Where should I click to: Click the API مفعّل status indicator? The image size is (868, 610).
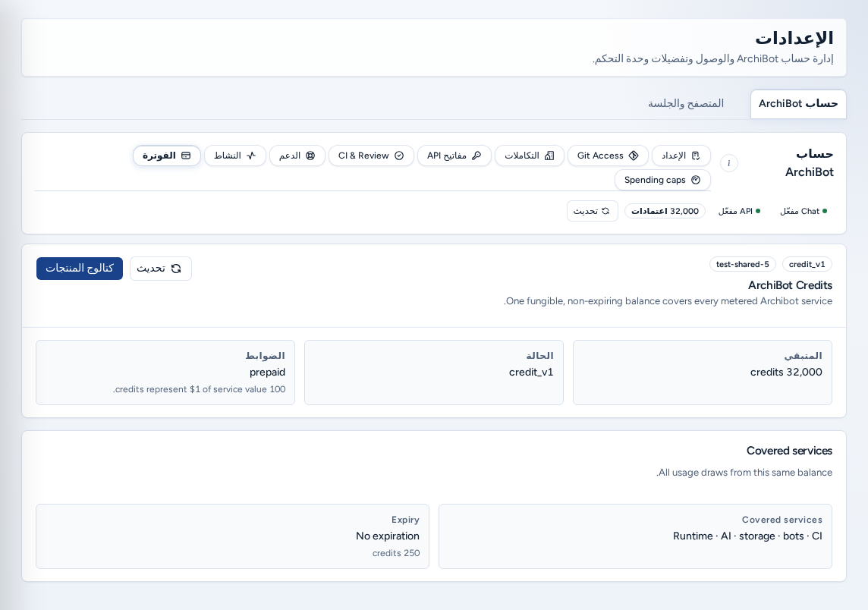click(739, 211)
